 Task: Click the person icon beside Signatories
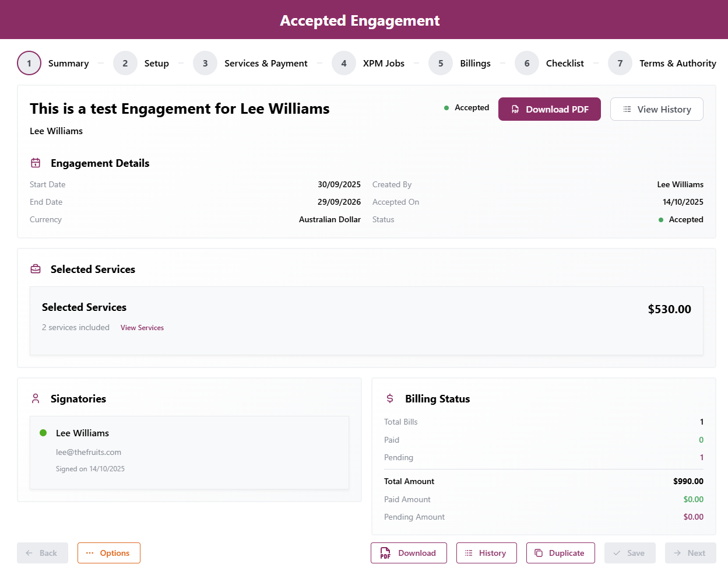coord(36,398)
